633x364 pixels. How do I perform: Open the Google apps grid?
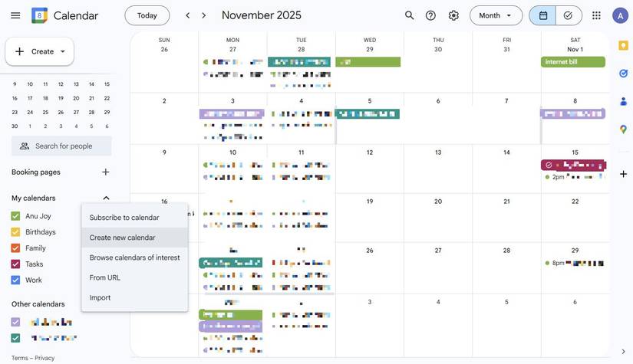tap(596, 15)
